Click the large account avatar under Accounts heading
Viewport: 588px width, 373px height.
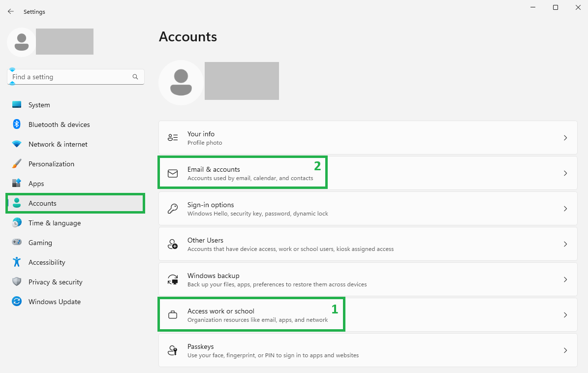point(181,83)
